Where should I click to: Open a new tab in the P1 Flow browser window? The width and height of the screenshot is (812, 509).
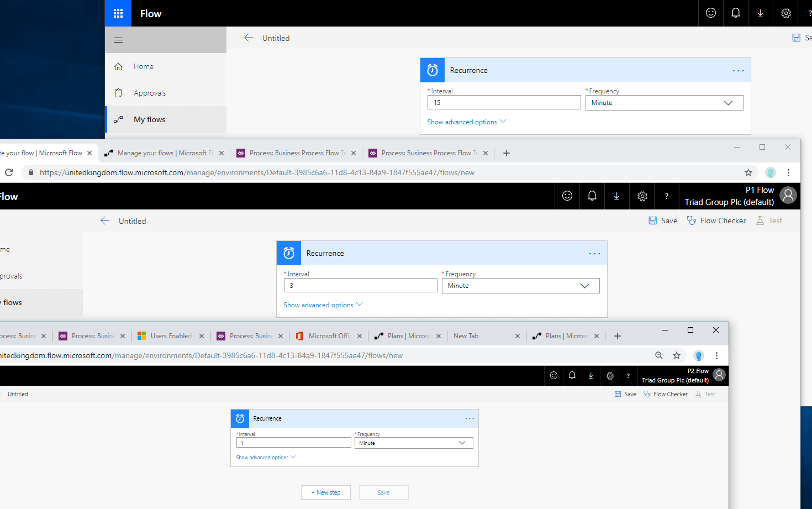(507, 153)
